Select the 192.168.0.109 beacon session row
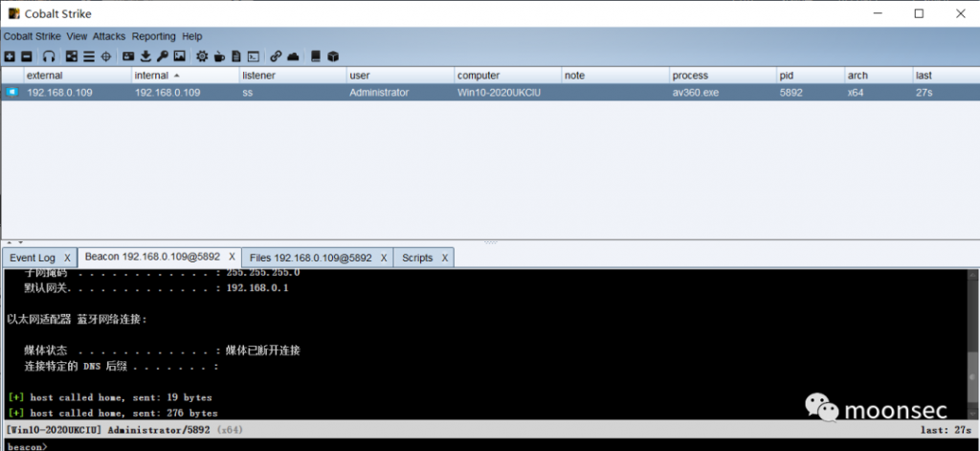Viewport: 980px width, 451px height. point(383,93)
